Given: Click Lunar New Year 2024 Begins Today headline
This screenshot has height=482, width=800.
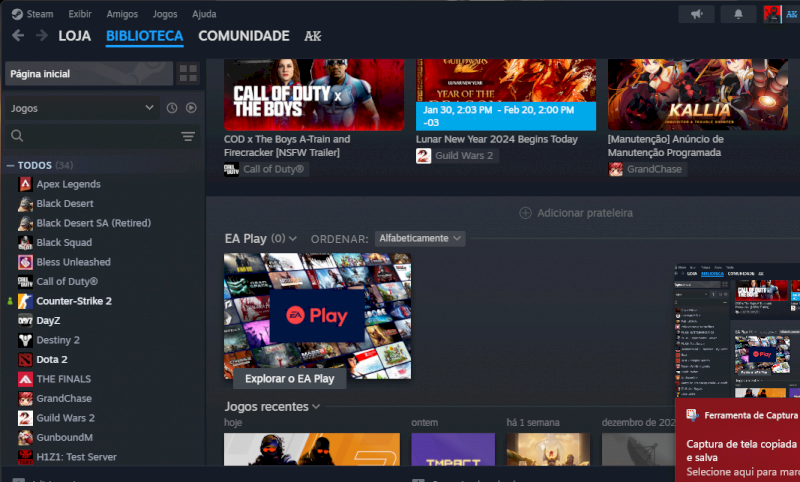Looking at the screenshot, I should [496, 139].
